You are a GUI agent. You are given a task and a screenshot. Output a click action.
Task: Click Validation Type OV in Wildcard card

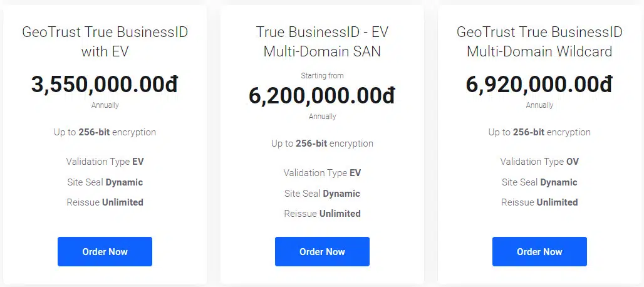click(539, 162)
